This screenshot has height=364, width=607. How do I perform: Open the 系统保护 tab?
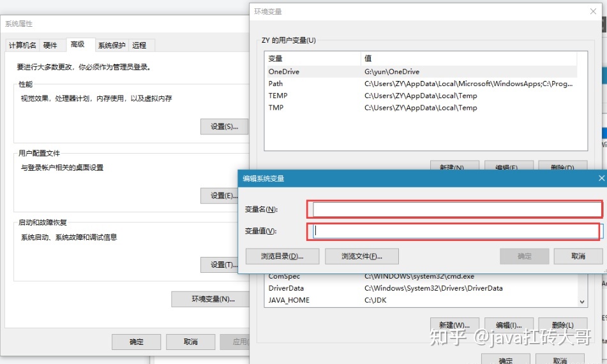click(x=112, y=45)
